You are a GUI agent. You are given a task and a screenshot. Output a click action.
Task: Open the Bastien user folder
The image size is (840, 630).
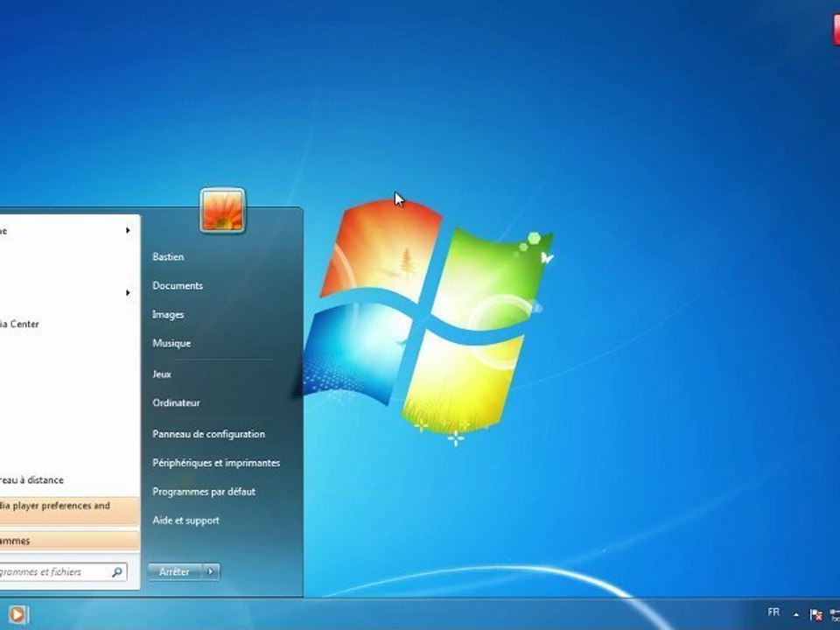pos(168,256)
